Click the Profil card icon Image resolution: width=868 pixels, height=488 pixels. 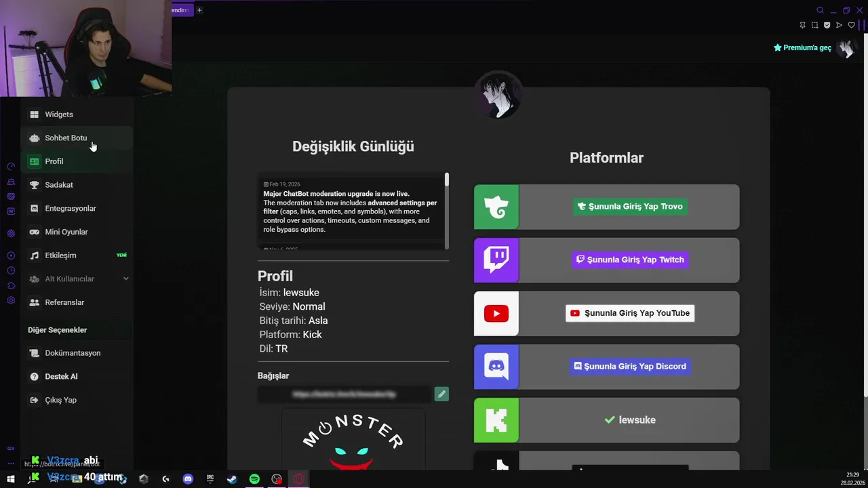pyautogui.click(x=34, y=161)
